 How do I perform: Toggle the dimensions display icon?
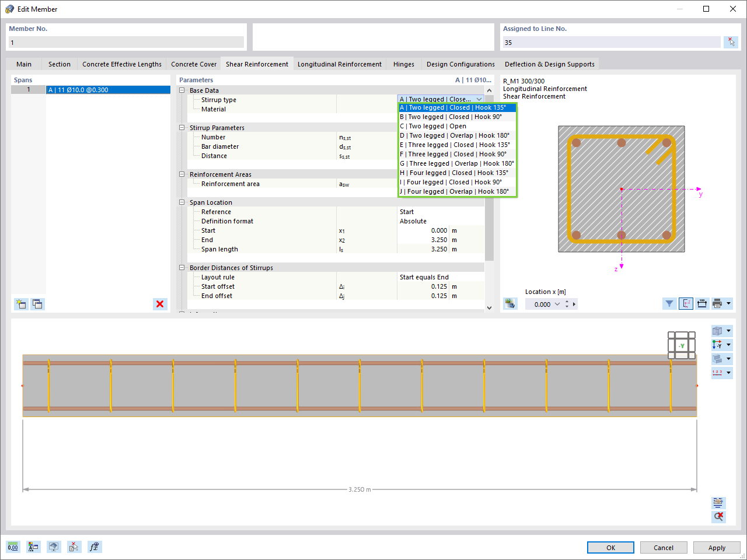click(x=702, y=304)
